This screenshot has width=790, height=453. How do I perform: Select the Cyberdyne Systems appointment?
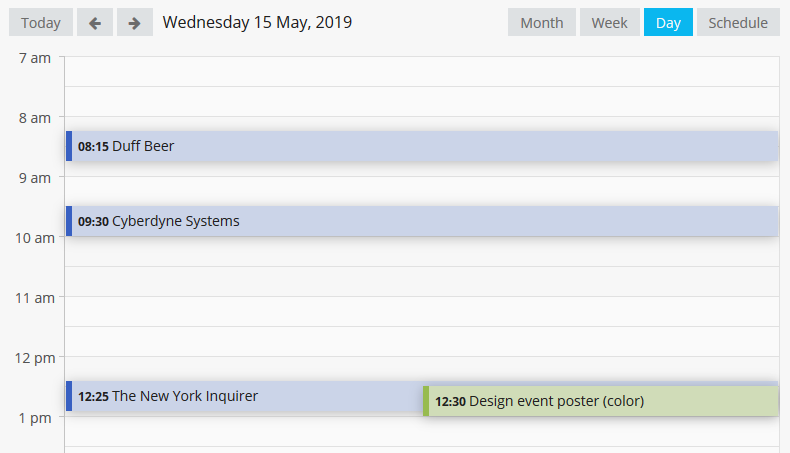click(x=420, y=221)
